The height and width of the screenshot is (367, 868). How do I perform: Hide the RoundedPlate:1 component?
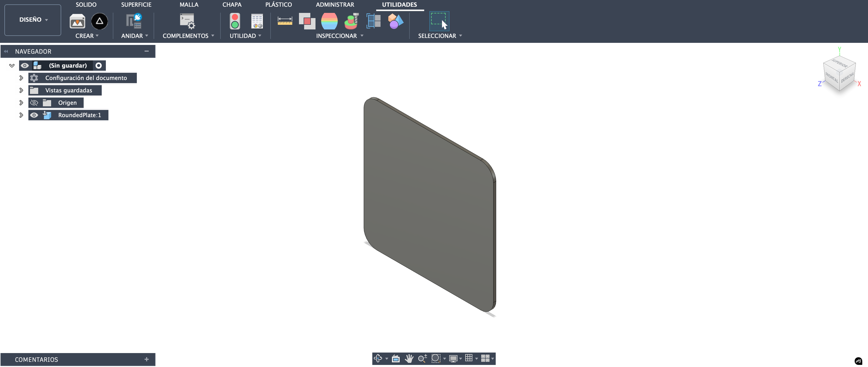[34, 115]
